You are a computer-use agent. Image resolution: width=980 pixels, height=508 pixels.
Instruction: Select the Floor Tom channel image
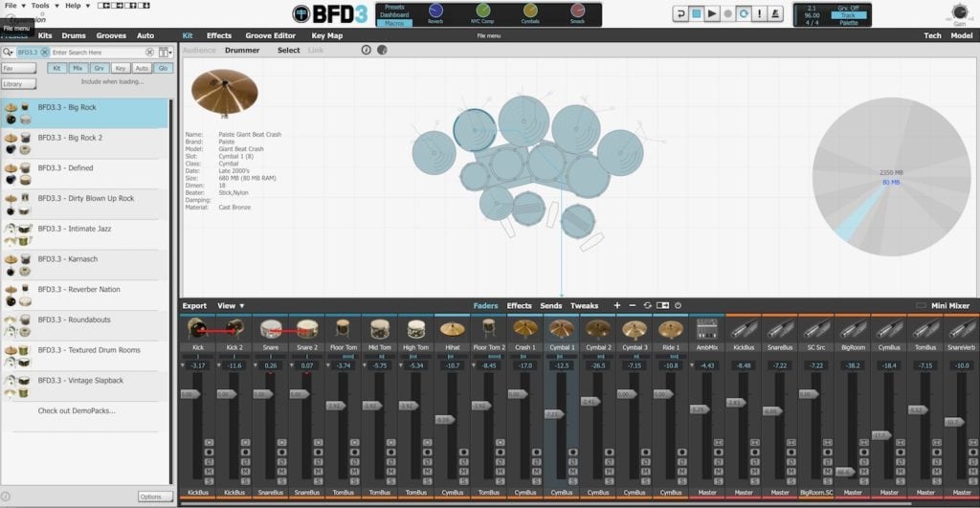click(344, 329)
